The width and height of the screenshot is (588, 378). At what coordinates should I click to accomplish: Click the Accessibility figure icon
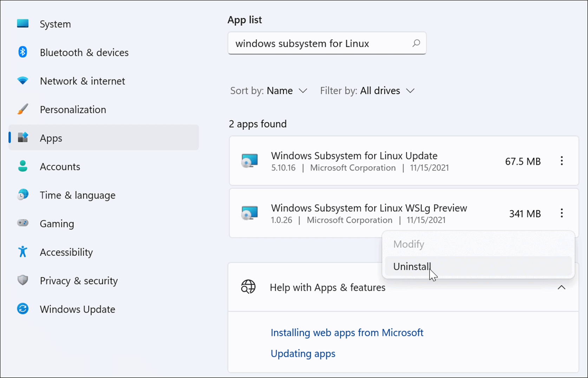23,251
